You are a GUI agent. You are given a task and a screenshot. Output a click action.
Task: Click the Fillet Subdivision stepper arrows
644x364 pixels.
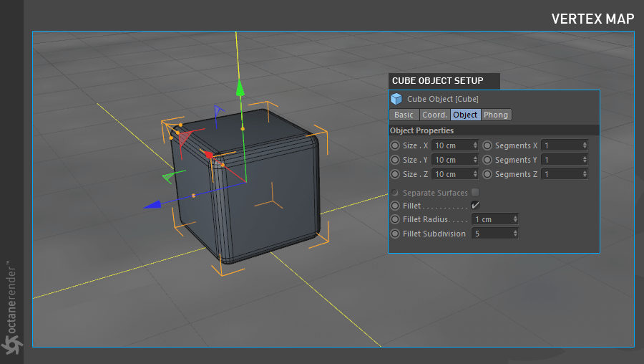515,234
